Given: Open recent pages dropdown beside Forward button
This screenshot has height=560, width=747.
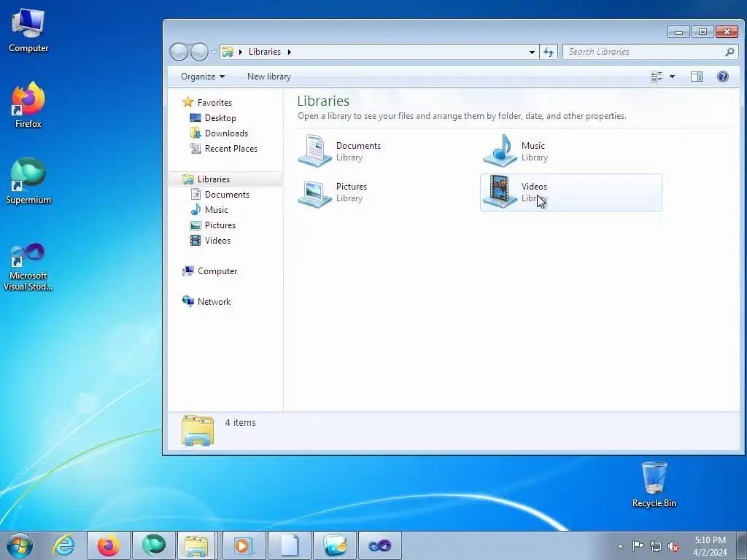Looking at the screenshot, I should point(214,52).
